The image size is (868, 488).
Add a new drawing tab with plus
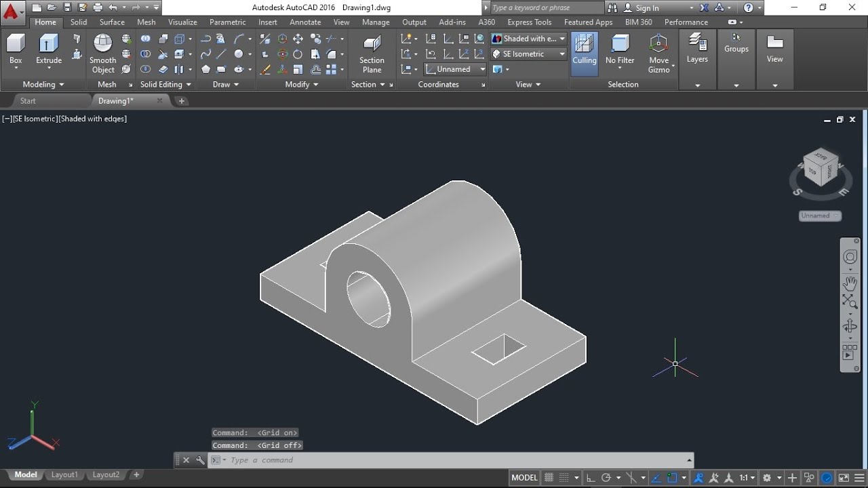pos(181,101)
